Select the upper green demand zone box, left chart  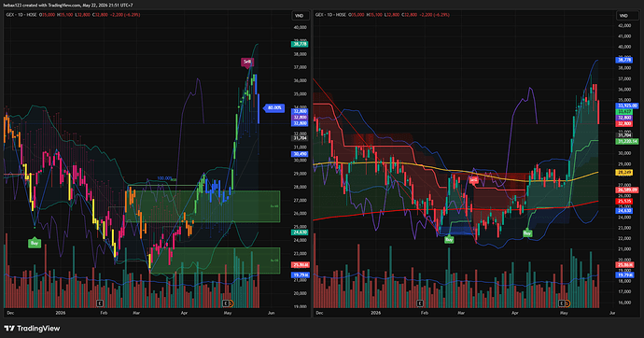[204, 206]
